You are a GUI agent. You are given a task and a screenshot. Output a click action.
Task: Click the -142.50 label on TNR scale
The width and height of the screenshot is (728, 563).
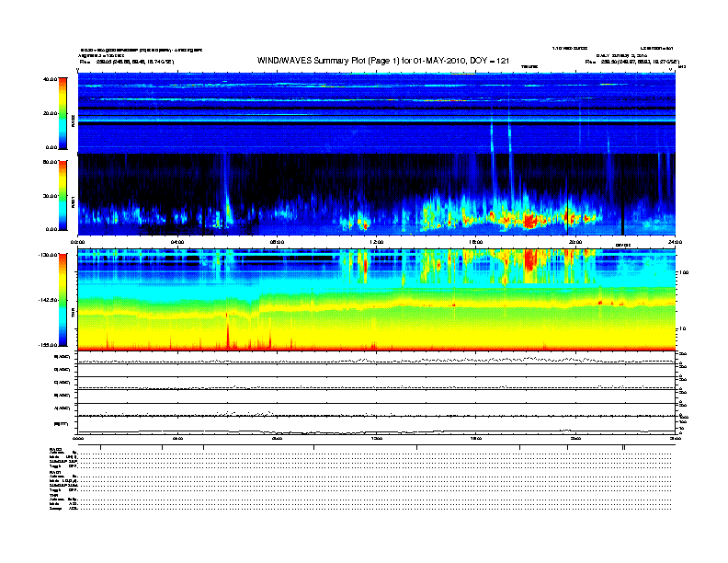pos(48,300)
